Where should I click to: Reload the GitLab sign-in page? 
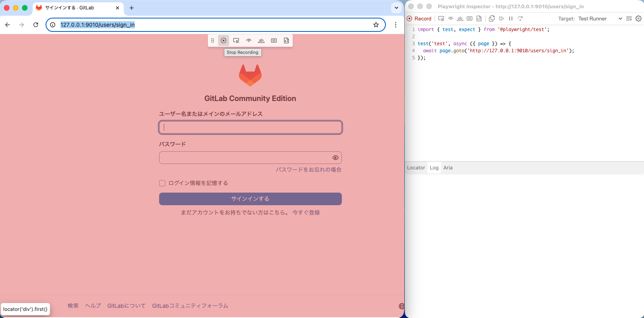(x=36, y=25)
